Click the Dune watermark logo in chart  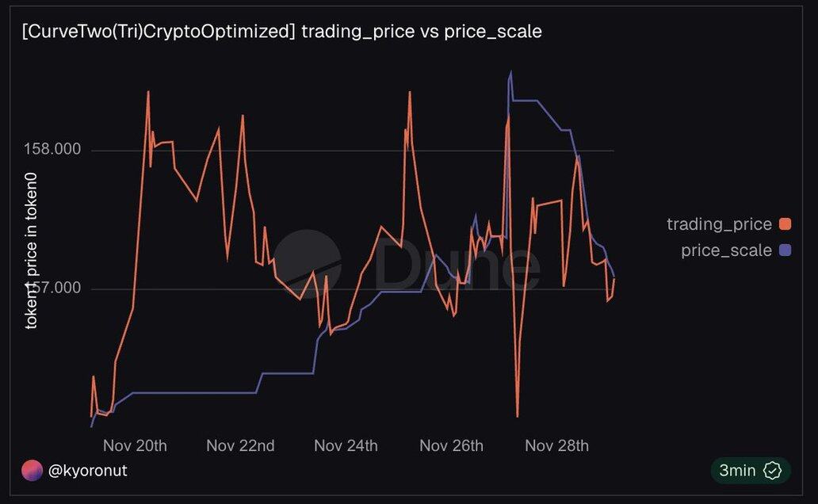coord(308,260)
